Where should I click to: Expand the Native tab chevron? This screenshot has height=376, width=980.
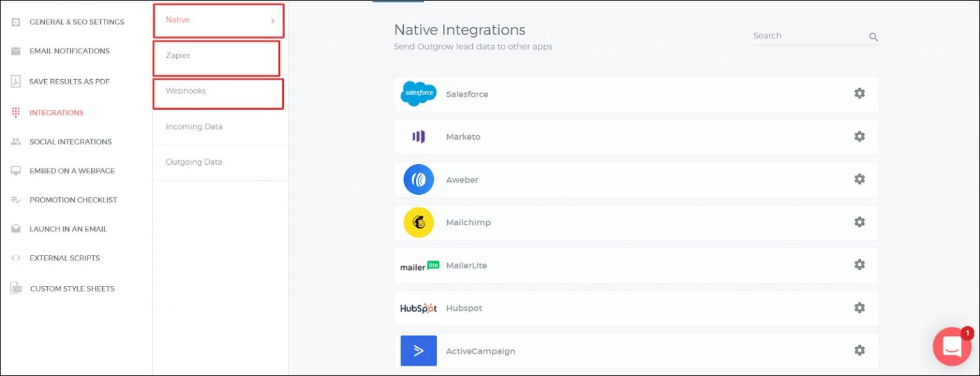click(x=272, y=20)
